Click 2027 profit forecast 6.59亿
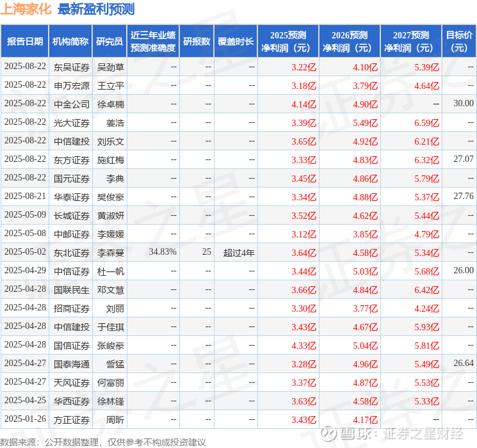 click(427, 123)
